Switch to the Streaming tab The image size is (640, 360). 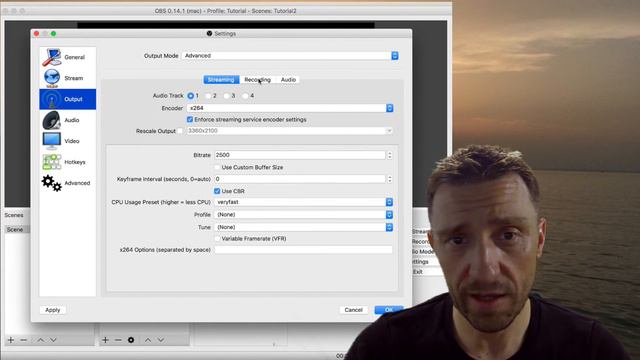pos(221,80)
